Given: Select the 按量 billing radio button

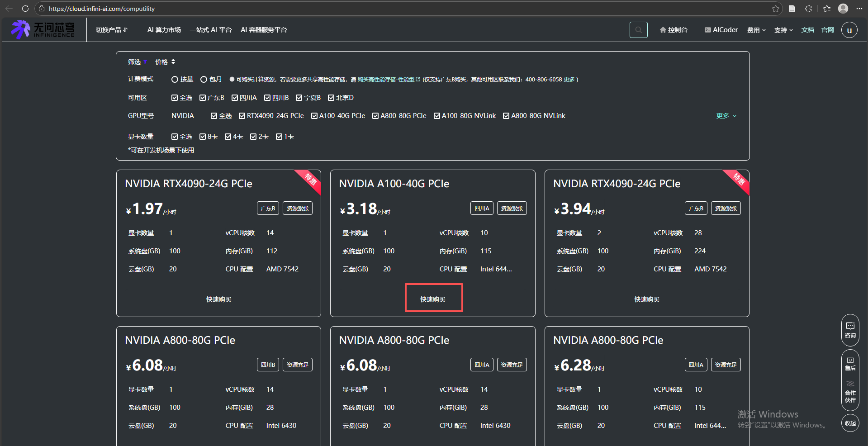Looking at the screenshot, I should pos(175,79).
